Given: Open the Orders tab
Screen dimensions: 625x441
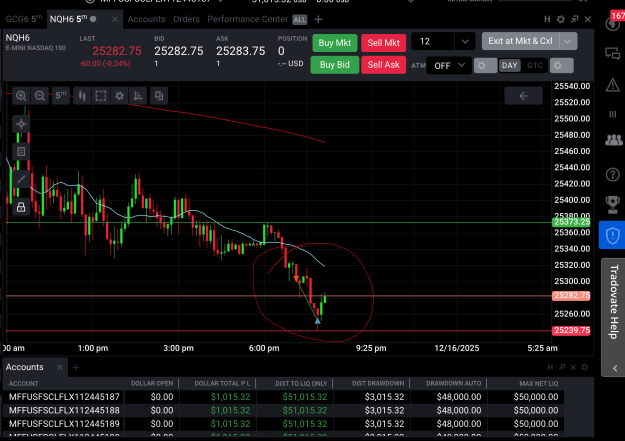Looking at the screenshot, I should point(186,19).
